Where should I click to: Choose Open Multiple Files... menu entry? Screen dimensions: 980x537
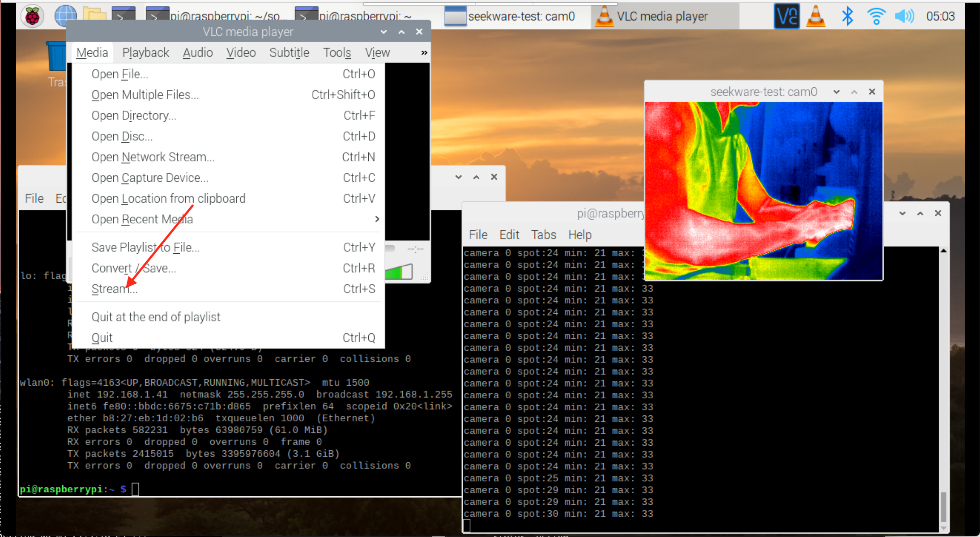(228, 95)
